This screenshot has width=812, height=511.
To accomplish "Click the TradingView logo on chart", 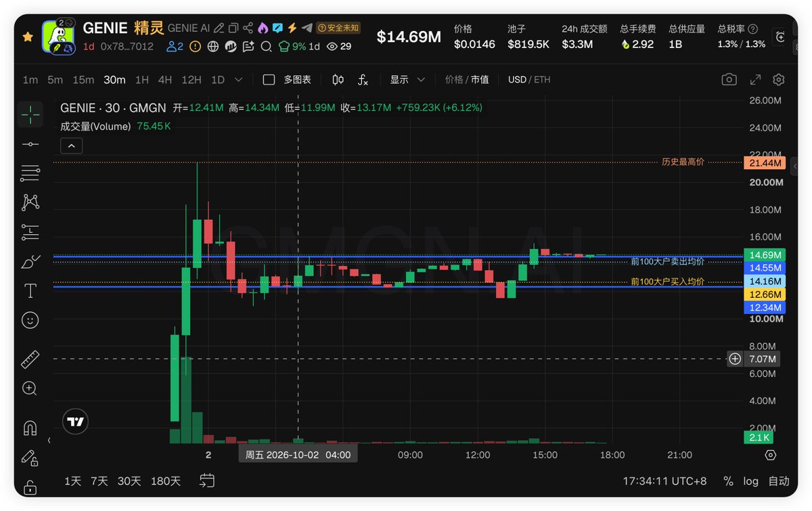I will [75, 422].
